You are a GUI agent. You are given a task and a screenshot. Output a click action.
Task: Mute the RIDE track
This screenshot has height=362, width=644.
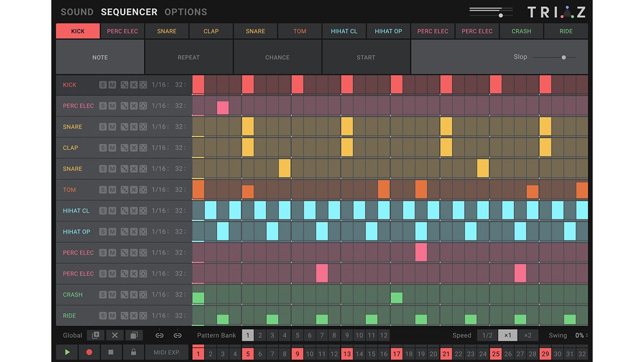[x=112, y=315]
